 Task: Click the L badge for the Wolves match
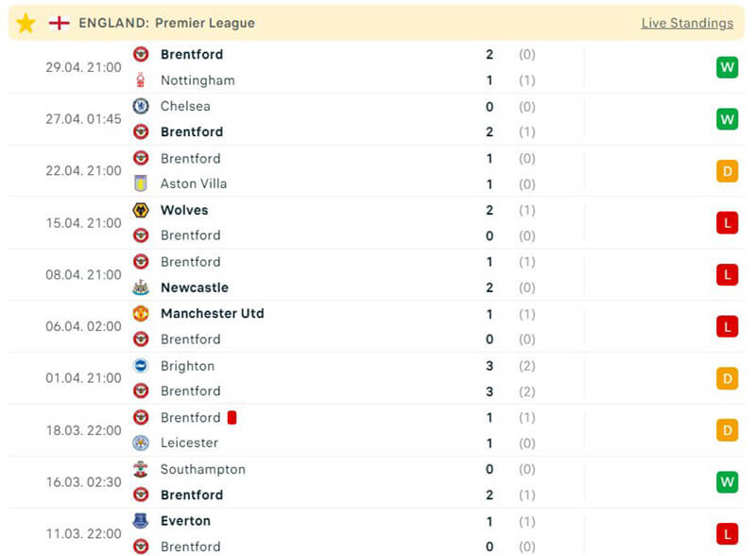tap(727, 223)
